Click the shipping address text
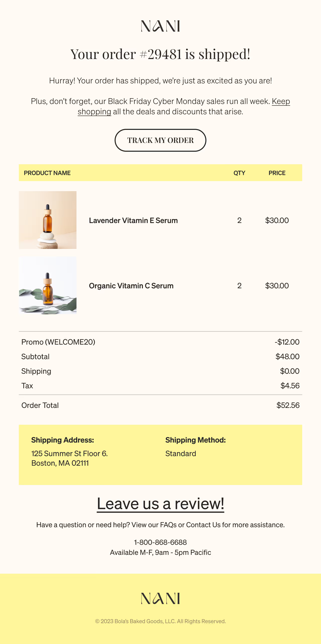321x644 pixels. point(69,458)
